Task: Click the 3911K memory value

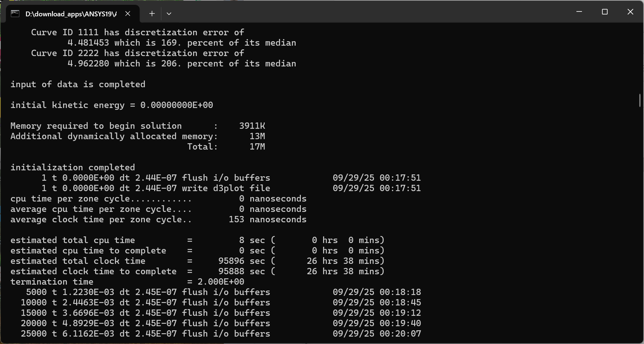Action: (x=252, y=126)
